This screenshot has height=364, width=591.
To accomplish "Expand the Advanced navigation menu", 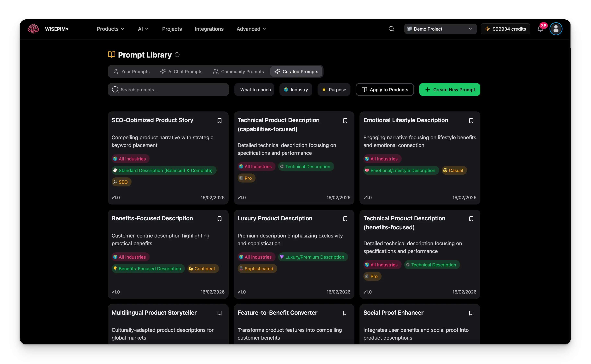I will click(x=251, y=29).
